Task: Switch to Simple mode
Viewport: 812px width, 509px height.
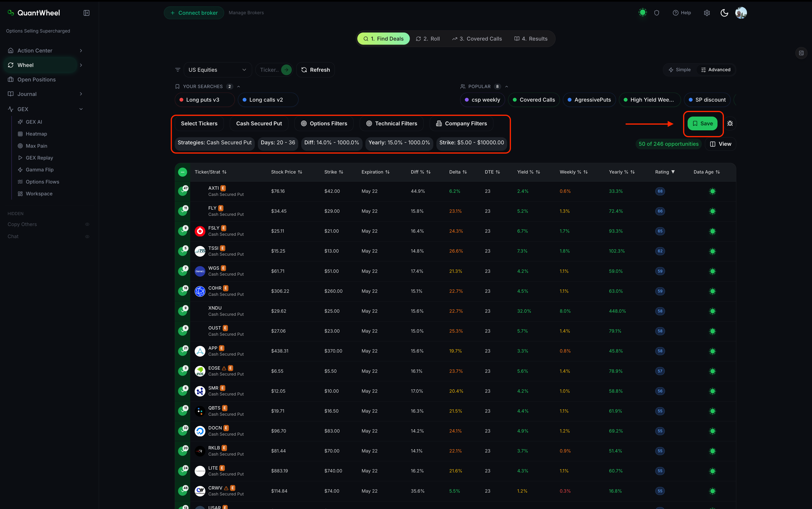Action: (x=679, y=70)
